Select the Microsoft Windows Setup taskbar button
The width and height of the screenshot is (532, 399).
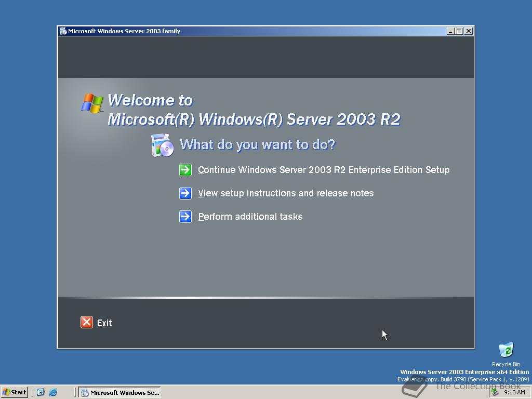click(x=119, y=392)
